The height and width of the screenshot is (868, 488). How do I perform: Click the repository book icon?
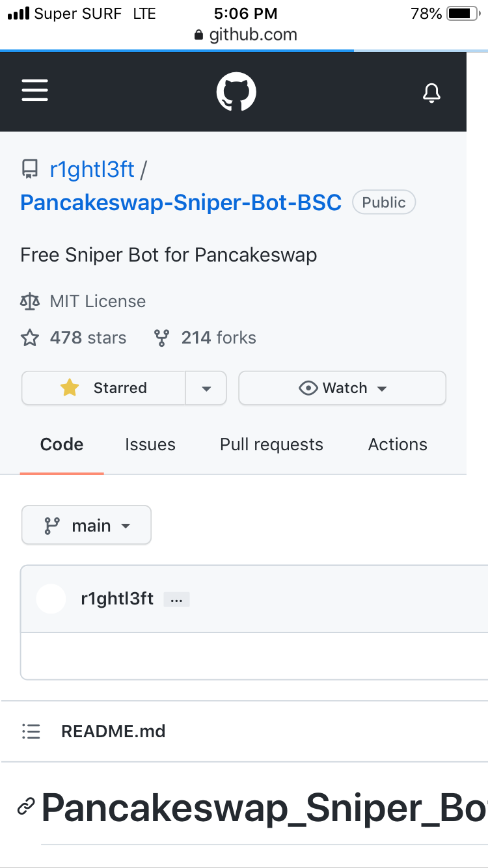coord(30,170)
